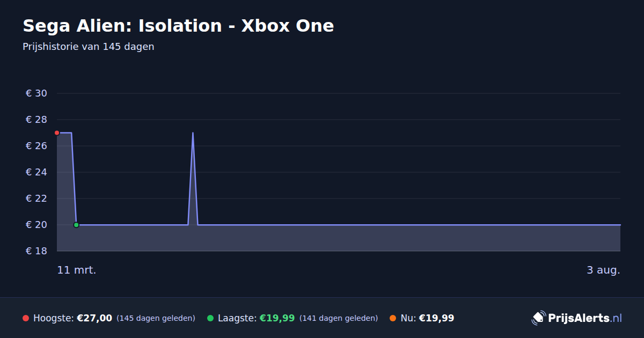644x338 pixels.
Task: Click the 3 aug. end date label
Action: (603, 270)
